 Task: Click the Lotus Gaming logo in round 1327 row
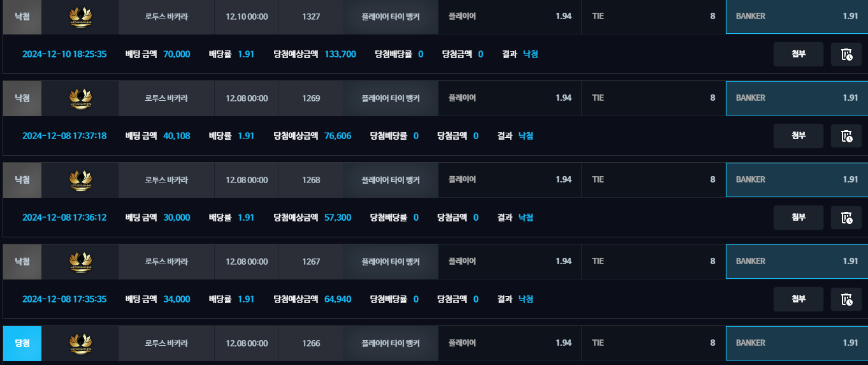(80, 17)
